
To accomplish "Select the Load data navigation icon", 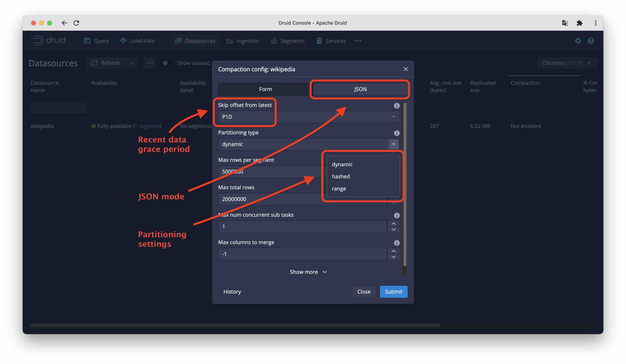I will [x=123, y=41].
